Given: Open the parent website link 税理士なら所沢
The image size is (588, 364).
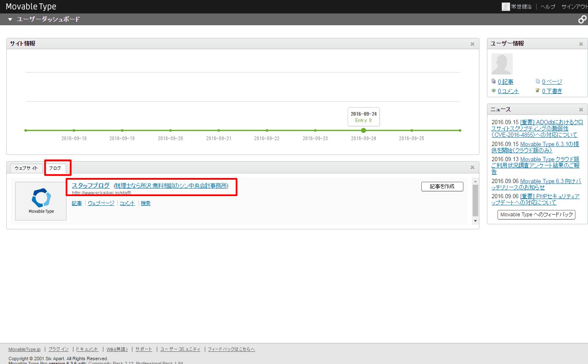Looking at the screenshot, I should click(171, 186).
